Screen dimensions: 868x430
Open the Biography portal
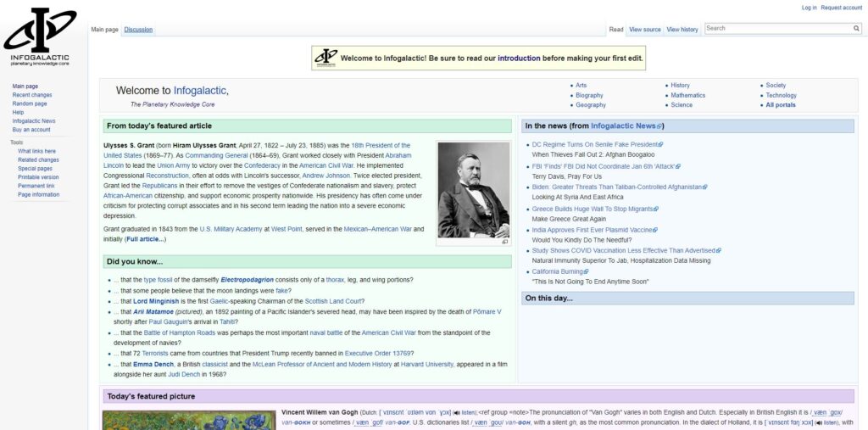590,95
